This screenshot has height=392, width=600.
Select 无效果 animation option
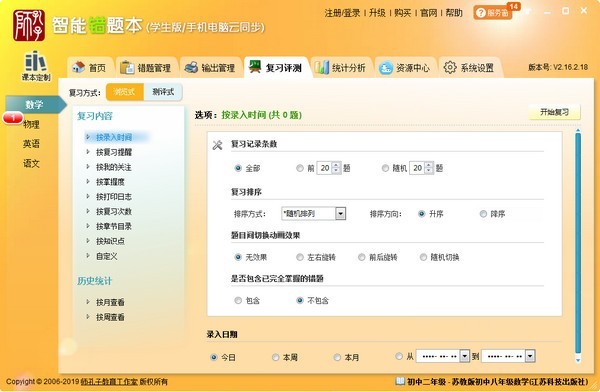click(238, 257)
